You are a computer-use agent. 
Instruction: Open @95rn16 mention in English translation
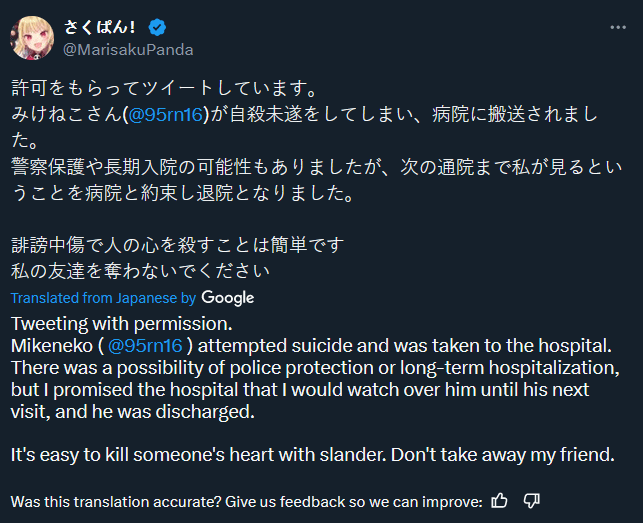[145, 345]
